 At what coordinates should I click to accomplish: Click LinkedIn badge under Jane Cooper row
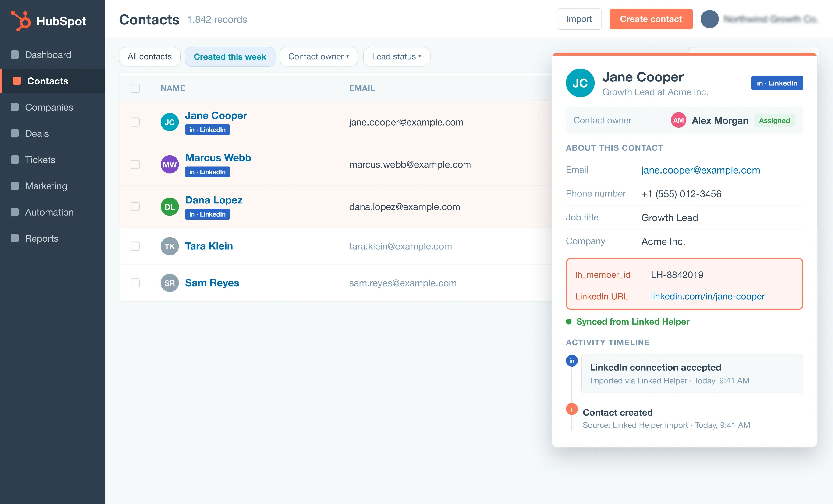coord(207,130)
